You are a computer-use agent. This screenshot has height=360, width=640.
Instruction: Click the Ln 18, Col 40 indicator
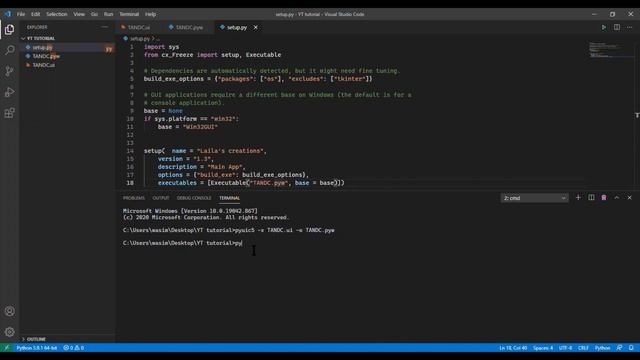(513, 348)
